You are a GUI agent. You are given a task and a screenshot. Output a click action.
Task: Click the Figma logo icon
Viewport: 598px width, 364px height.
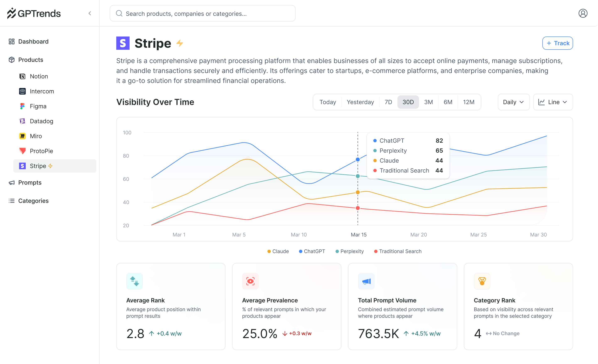point(22,106)
